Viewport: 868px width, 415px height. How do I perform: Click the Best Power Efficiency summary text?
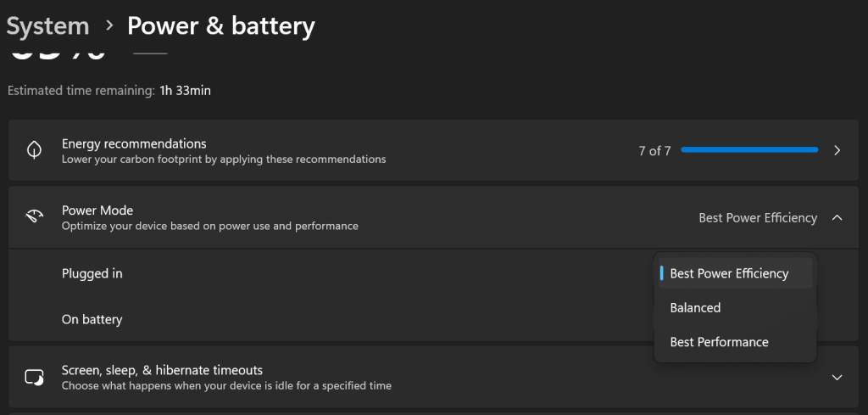pyautogui.click(x=757, y=218)
